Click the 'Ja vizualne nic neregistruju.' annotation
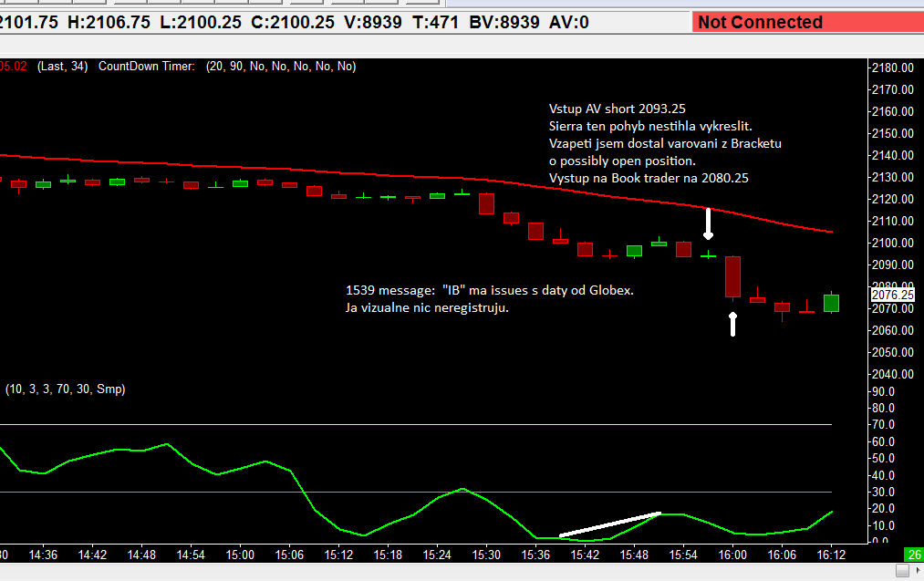 (427, 307)
